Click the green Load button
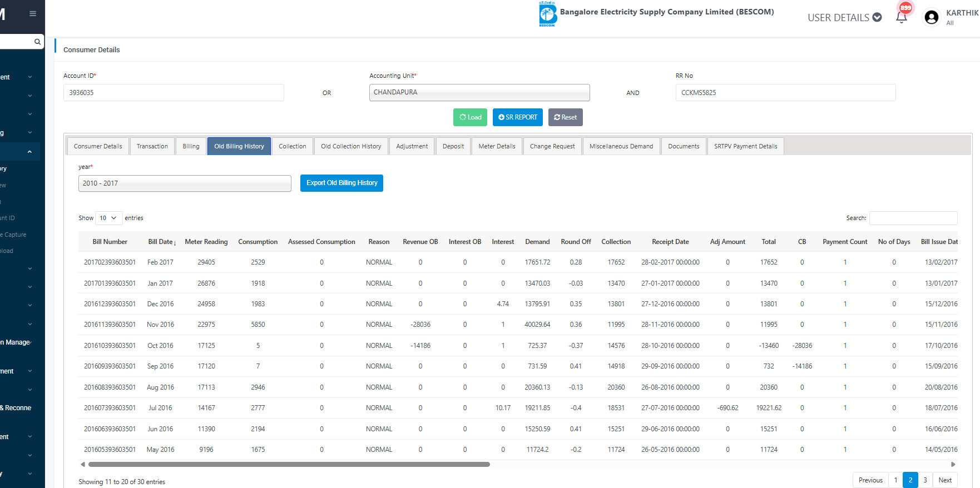Screen dimensions: 980x488 click(470, 117)
